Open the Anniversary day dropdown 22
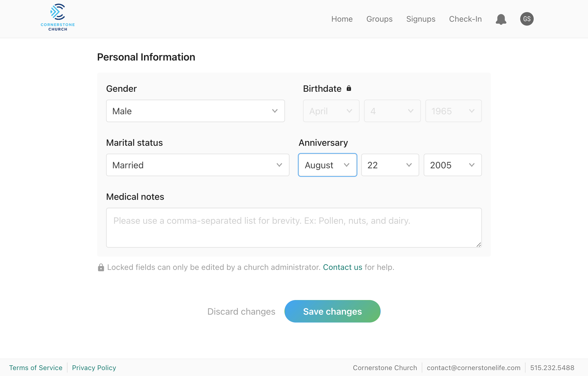Screen dimensions: 588x376 point(390,165)
